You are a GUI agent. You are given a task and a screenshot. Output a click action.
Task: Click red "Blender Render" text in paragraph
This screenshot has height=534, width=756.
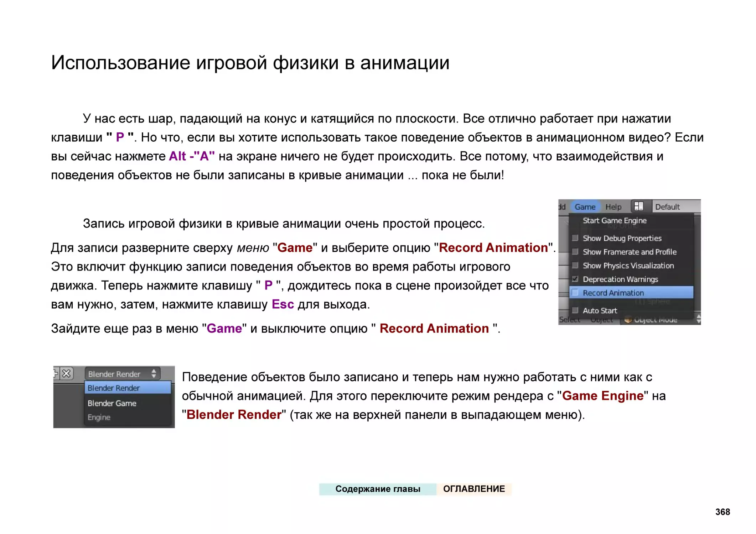pyautogui.click(x=234, y=415)
